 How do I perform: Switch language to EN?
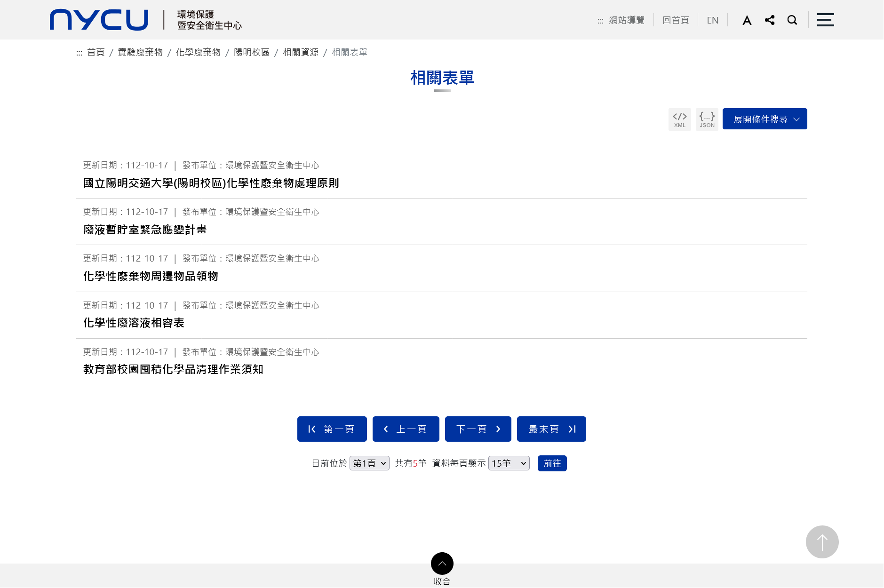click(x=712, y=20)
